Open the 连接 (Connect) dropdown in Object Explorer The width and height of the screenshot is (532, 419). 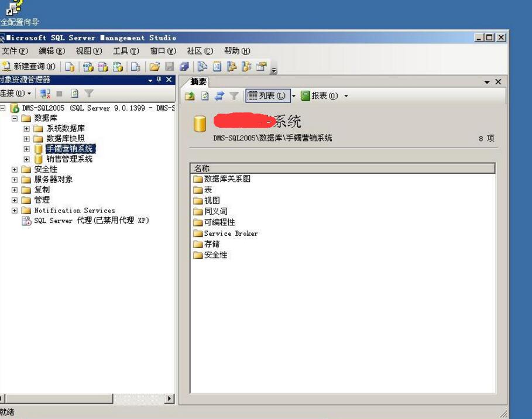coord(16,93)
